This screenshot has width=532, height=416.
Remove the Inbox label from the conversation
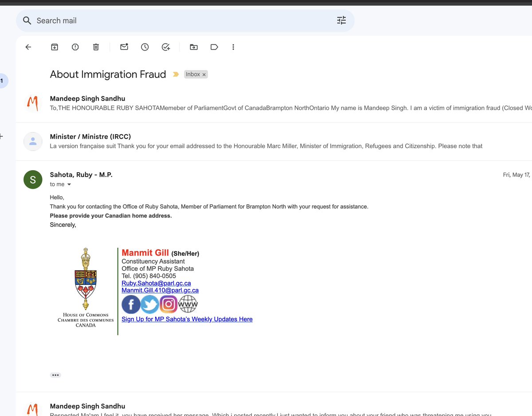(204, 75)
